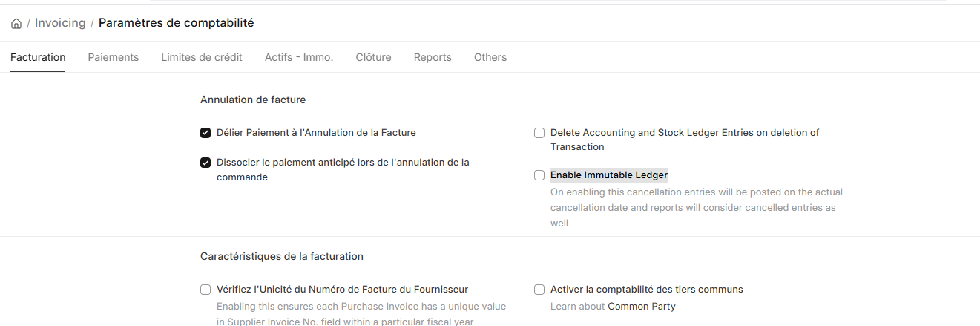The image size is (980, 326).
Task: Click the Paramètres de comptabilité page title
Action: [177, 23]
